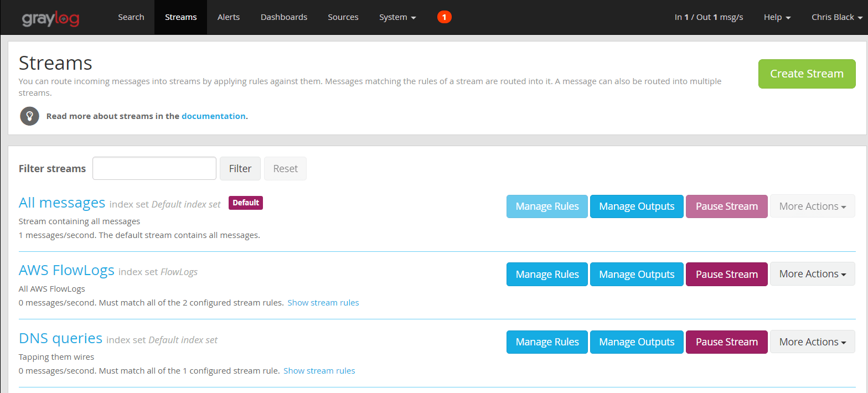The height and width of the screenshot is (393, 868).
Task: Go to the Search tab
Action: (x=131, y=17)
